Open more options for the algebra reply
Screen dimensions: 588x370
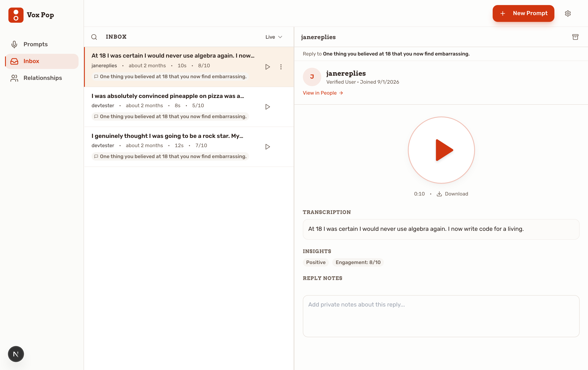click(281, 67)
